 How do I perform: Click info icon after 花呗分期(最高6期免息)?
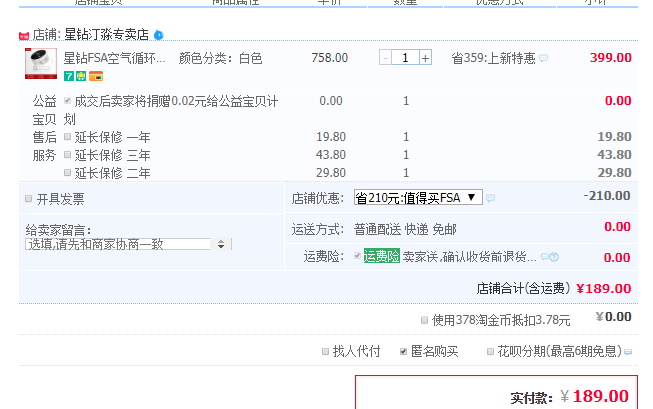(628, 352)
